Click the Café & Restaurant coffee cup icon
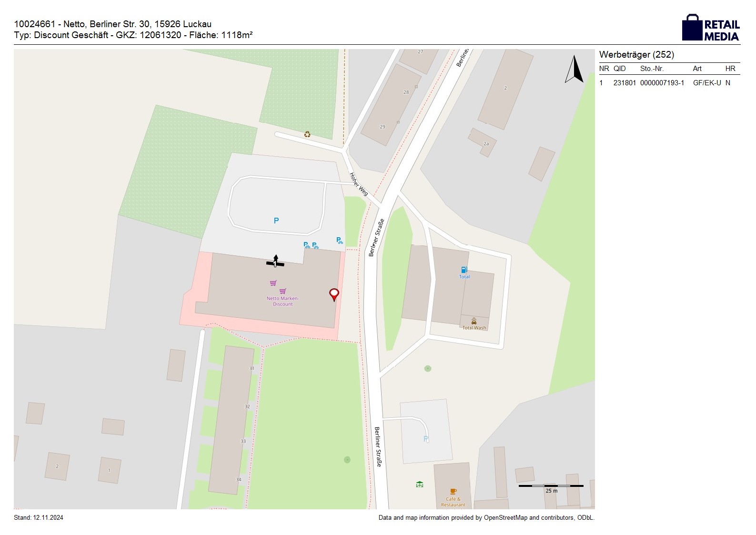756x535 pixels. click(x=453, y=491)
